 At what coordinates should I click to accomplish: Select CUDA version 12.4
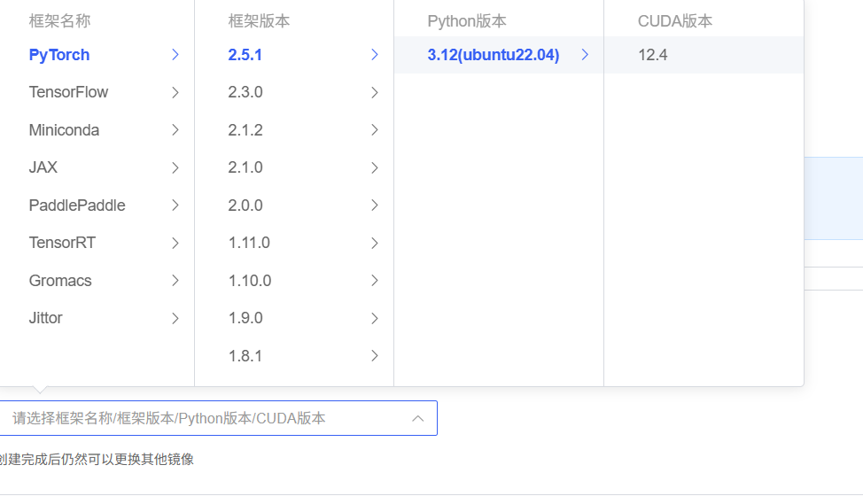(704, 55)
